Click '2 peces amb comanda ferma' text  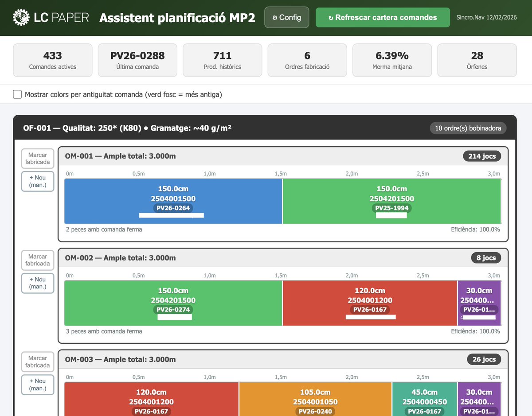pos(104,229)
